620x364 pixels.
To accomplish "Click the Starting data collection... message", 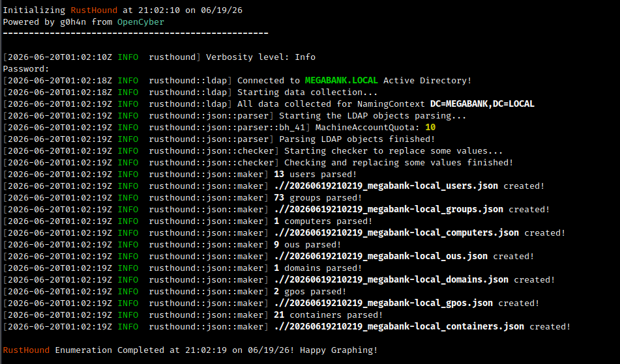I will point(307,92).
